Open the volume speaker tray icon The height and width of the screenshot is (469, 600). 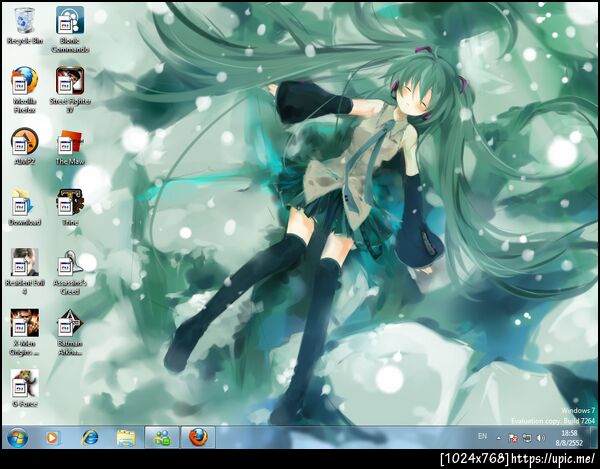pos(541,438)
